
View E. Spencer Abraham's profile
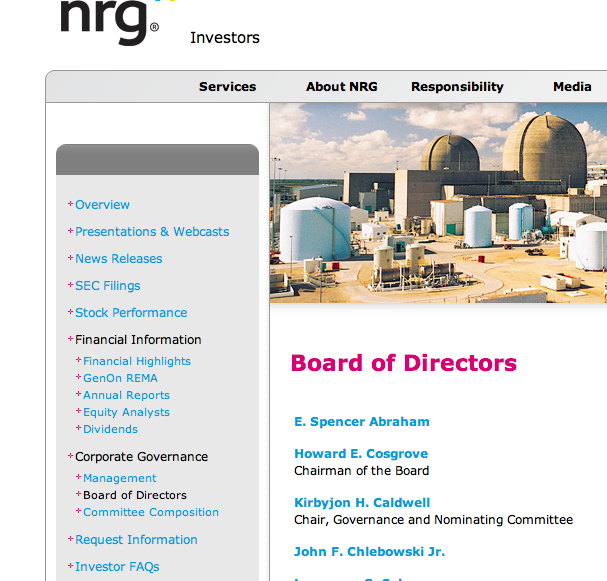(362, 422)
